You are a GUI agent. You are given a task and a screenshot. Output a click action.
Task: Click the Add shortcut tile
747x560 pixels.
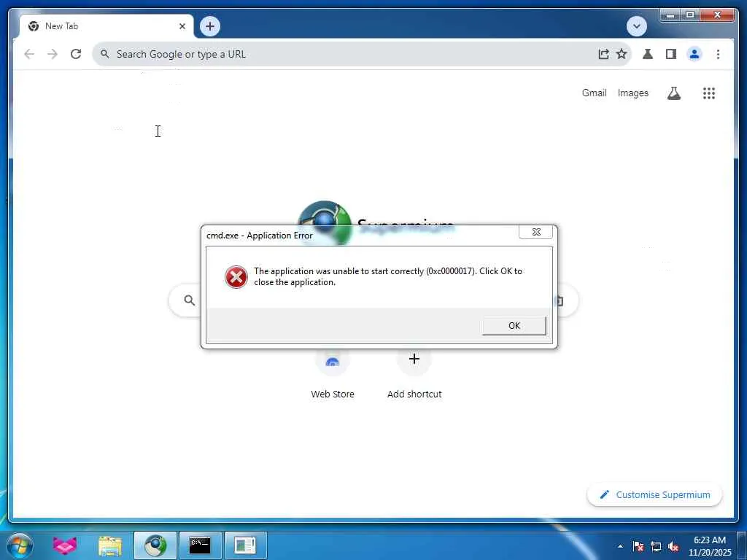pyautogui.click(x=414, y=374)
